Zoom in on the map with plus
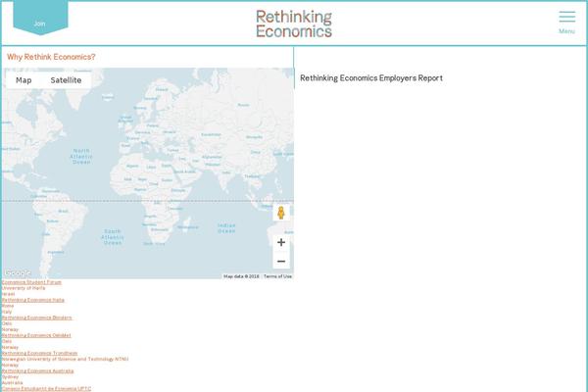The image size is (588, 392). [x=281, y=242]
